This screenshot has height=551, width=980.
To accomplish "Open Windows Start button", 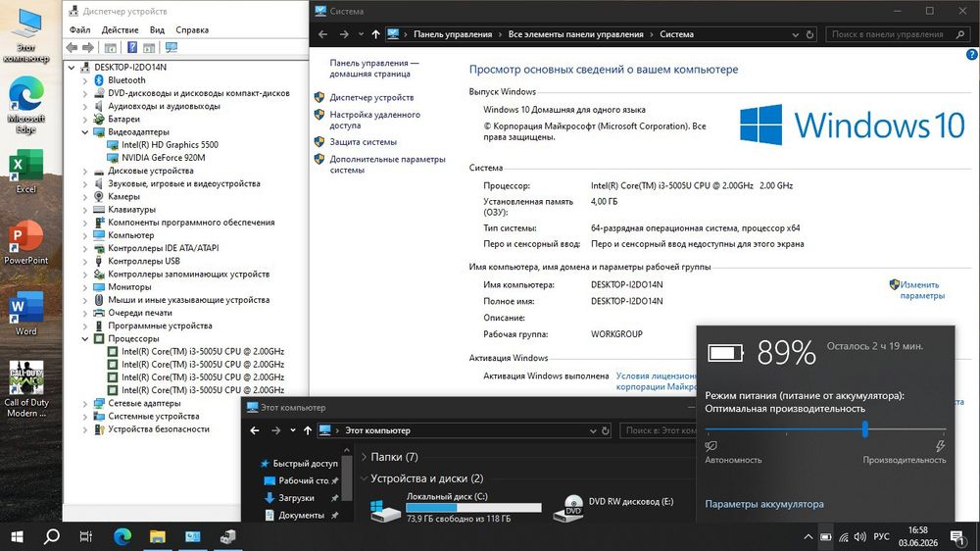I will click(17, 536).
